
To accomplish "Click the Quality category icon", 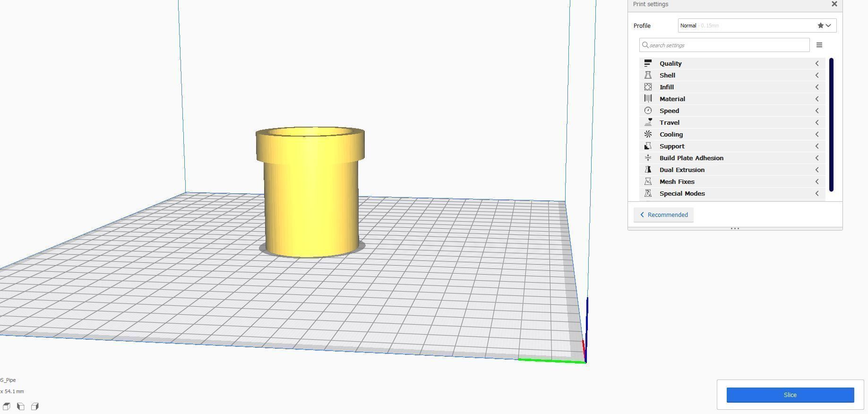I will pos(648,63).
